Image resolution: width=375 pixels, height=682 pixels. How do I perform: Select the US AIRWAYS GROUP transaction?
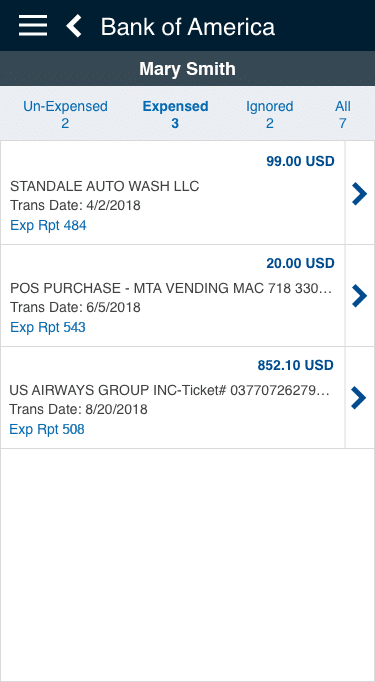click(173, 398)
